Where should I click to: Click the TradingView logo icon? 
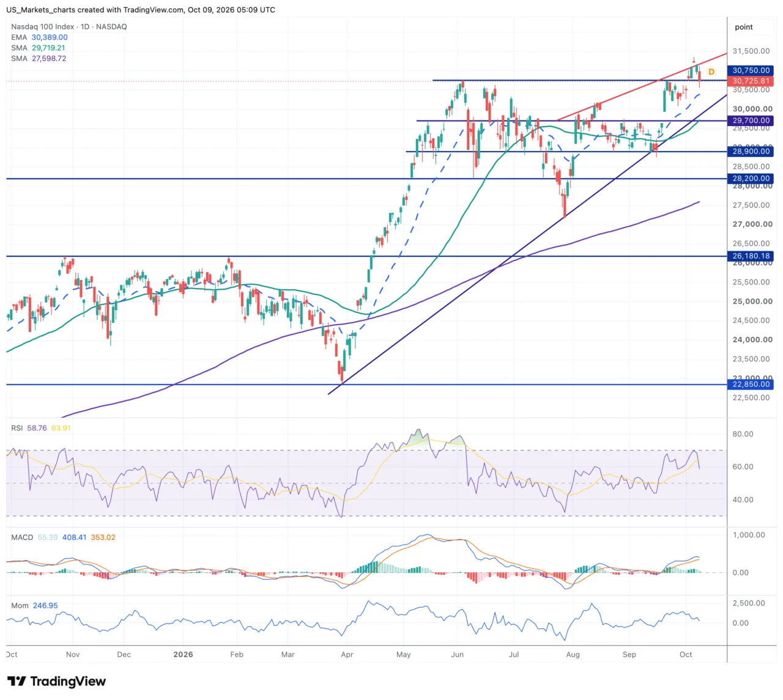coord(17,681)
